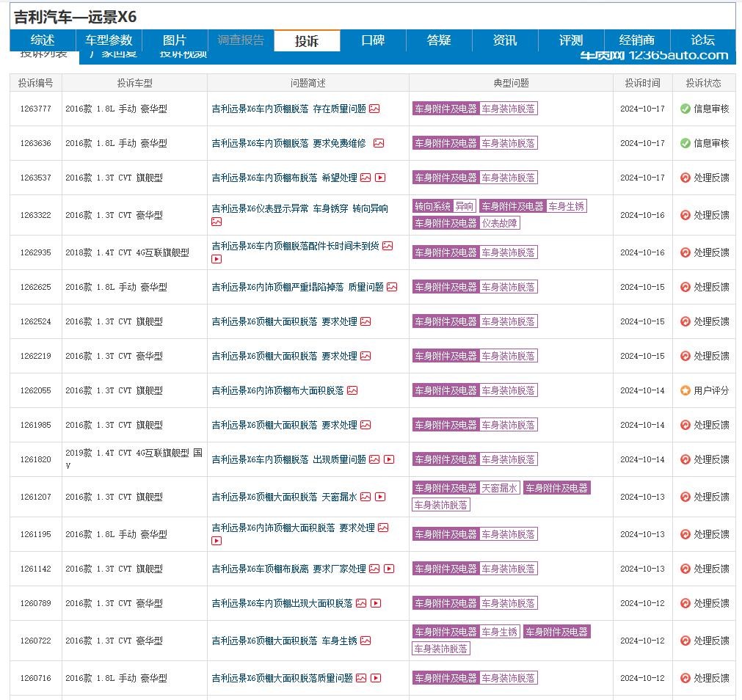This screenshot has height=700, width=742.
Task: Click video icon for complaint 1260789
Action: (x=376, y=604)
